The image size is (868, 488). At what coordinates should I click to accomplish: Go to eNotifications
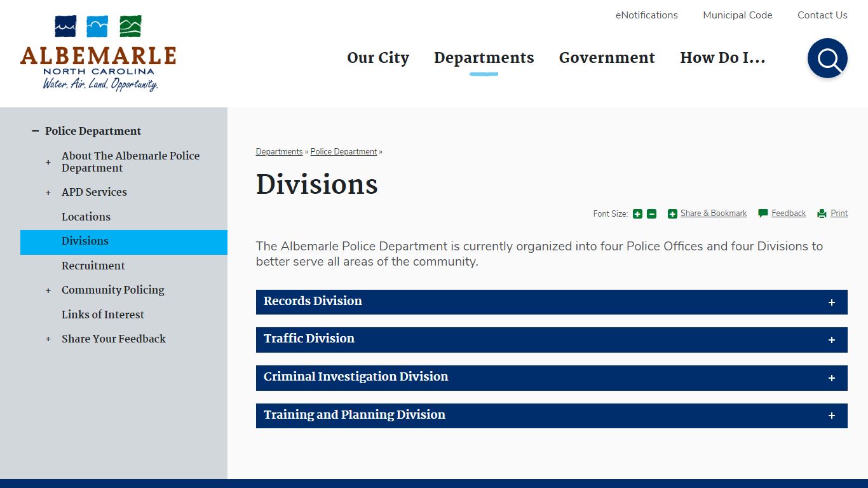pyautogui.click(x=647, y=15)
